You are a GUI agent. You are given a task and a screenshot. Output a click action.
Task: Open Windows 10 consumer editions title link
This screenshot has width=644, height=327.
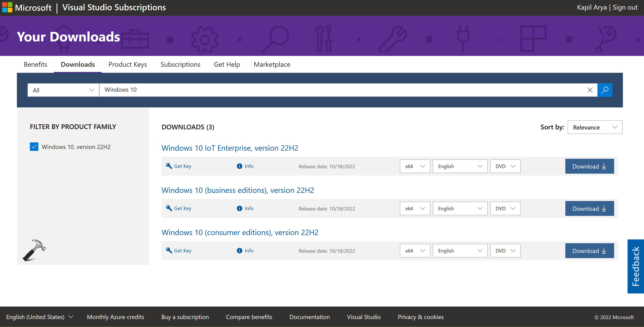240,232
